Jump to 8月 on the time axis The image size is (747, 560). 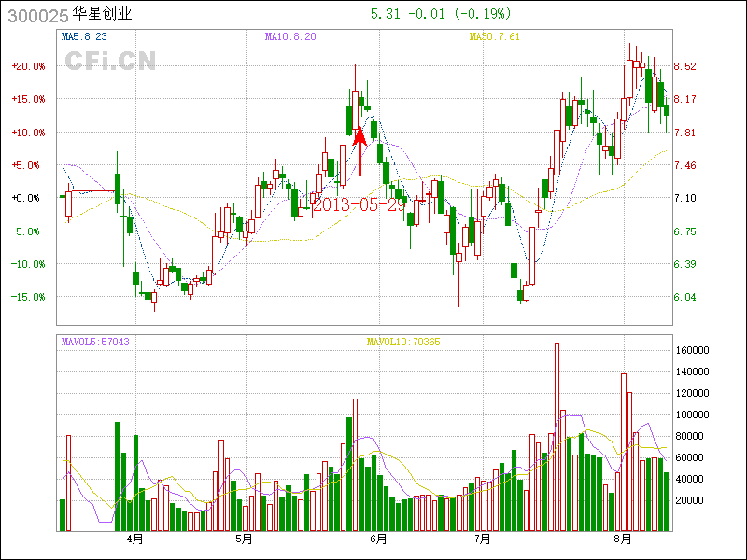pyautogui.click(x=623, y=539)
